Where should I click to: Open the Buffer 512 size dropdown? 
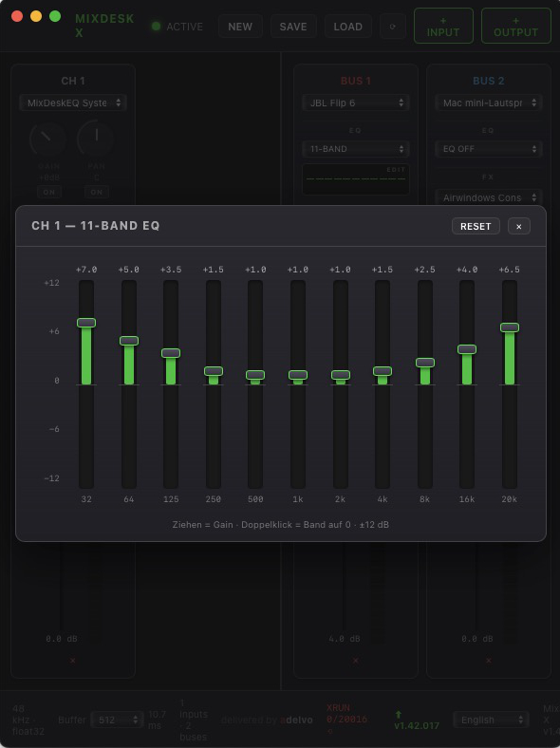(118, 720)
